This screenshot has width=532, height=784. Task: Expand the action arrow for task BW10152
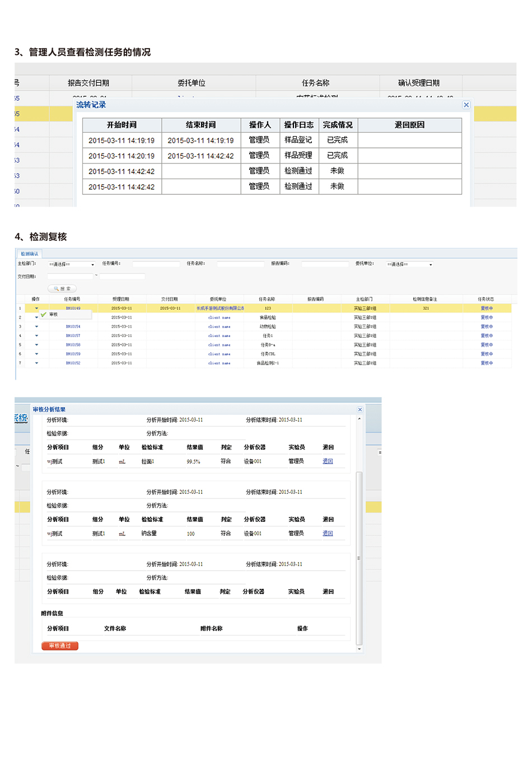pyautogui.click(x=36, y=363)
